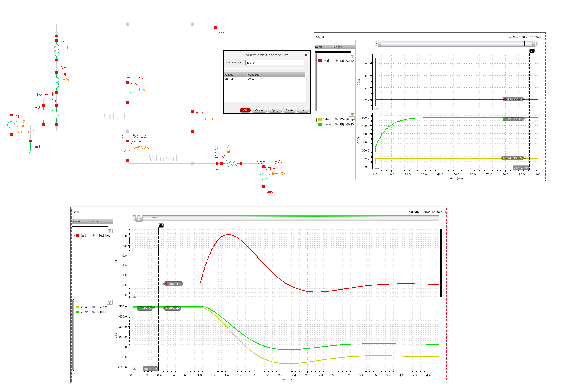Expand lower plot V(V) strip arrow button
Viewport: 566px width, 392px height.
coord(134,368)
